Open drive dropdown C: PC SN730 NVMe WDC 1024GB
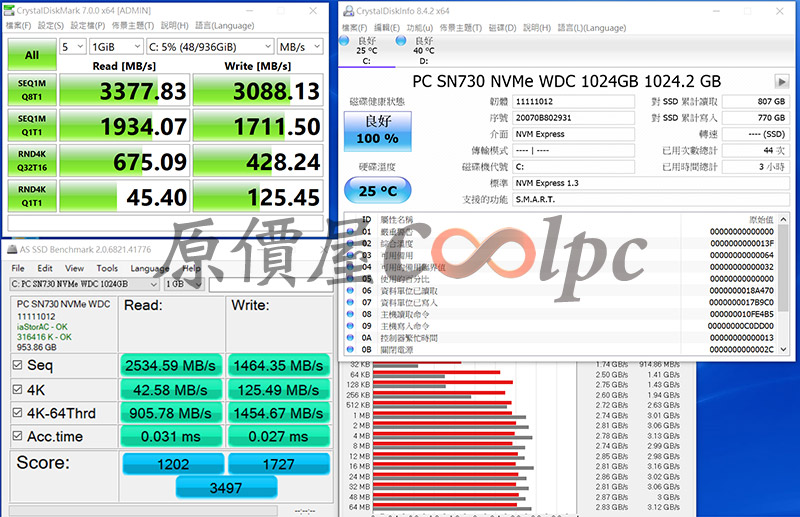This screenshot has height=517, width=800. (84, 284)
